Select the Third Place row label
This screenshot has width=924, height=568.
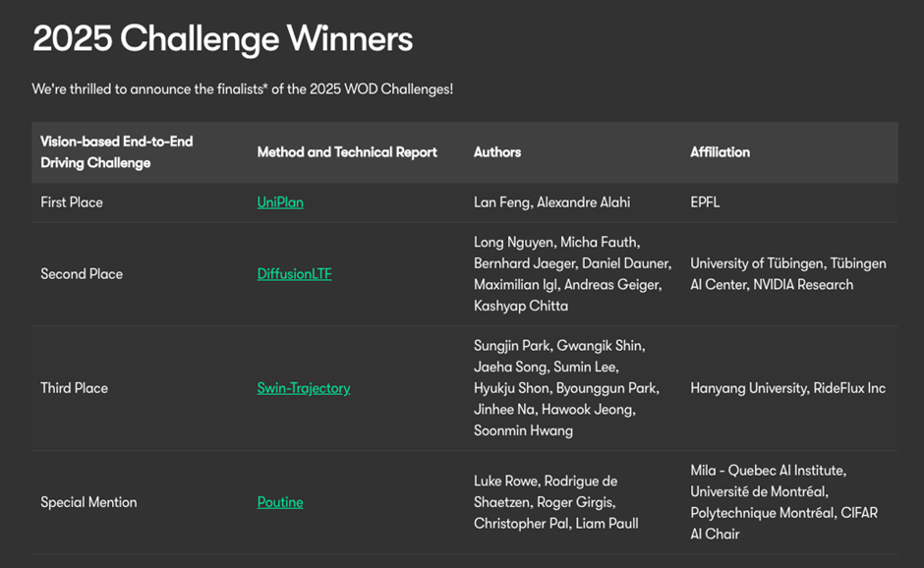click(x=74, y=388)
